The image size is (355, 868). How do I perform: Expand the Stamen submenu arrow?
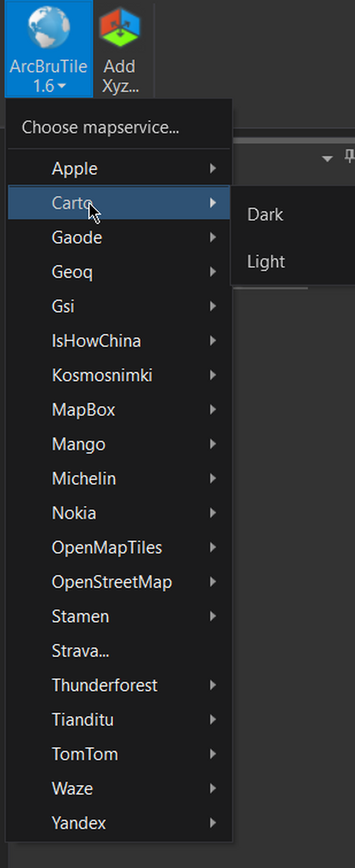click(x=213, y=617)
